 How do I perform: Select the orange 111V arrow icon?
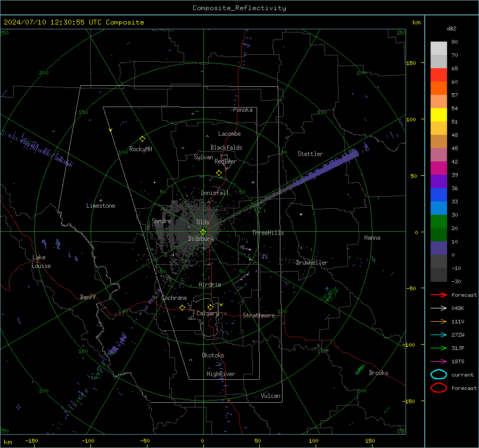[x=439, y=321]
